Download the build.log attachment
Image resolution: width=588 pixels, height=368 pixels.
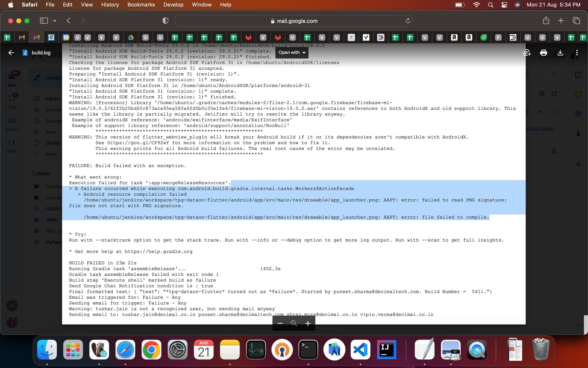point(560,53)
